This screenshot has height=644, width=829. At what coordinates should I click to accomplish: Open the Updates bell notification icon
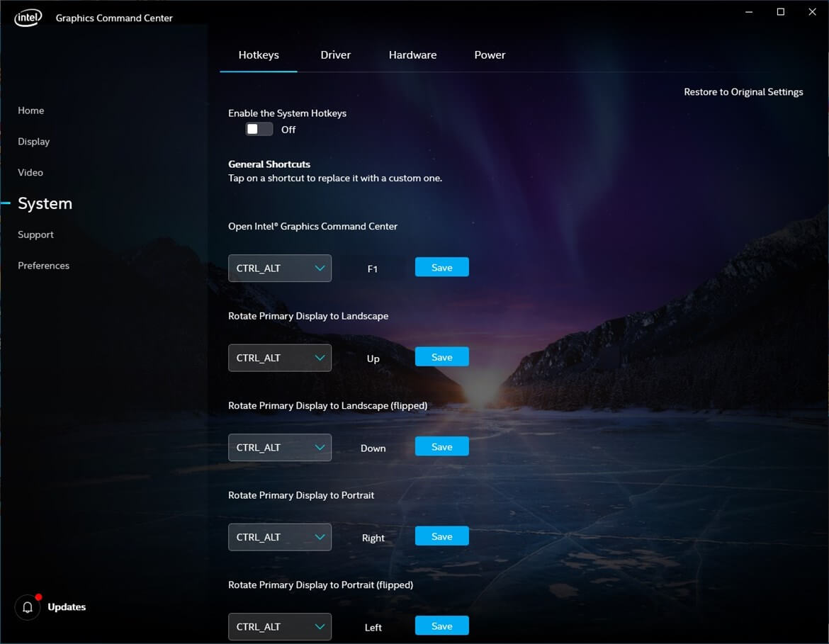coord(28,607)
